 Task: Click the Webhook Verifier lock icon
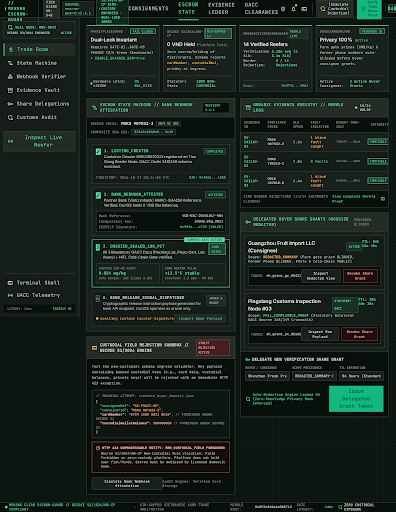pos(10,77)
